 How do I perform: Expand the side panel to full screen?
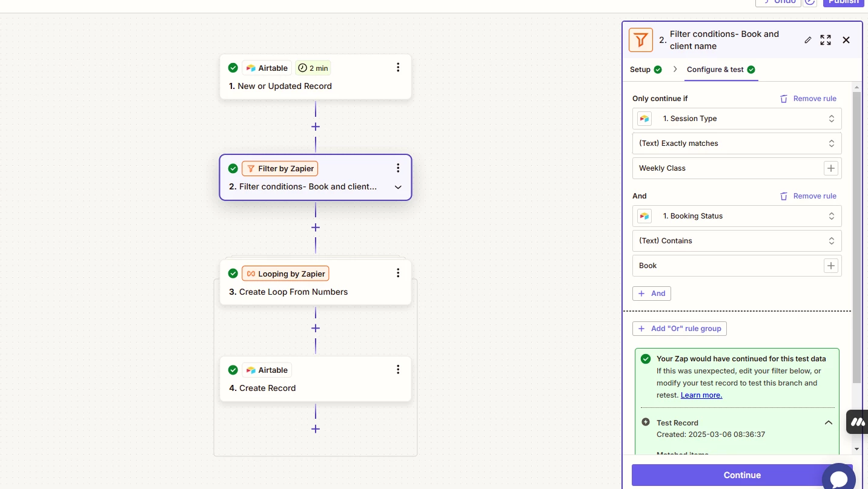pyautogui.click(x=826, y=40)
